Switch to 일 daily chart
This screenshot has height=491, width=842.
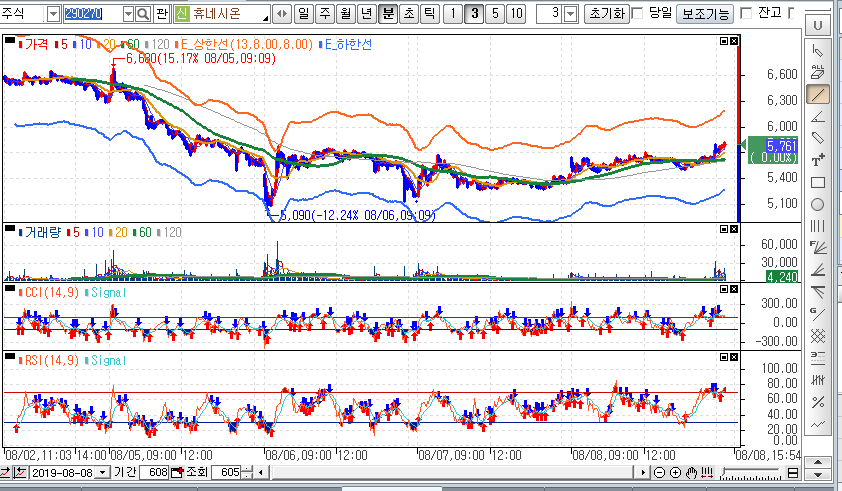coord(304,14)
